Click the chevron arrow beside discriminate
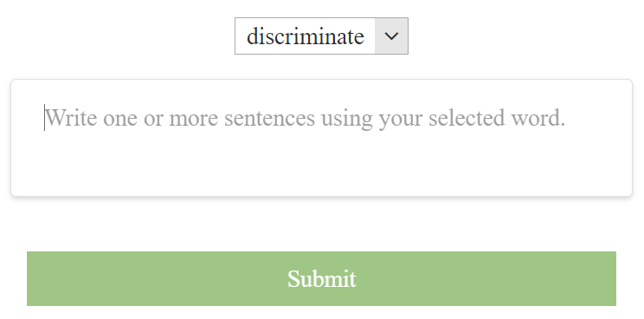The width and height of the screenshot is (644, 319). tap(391, 36)
